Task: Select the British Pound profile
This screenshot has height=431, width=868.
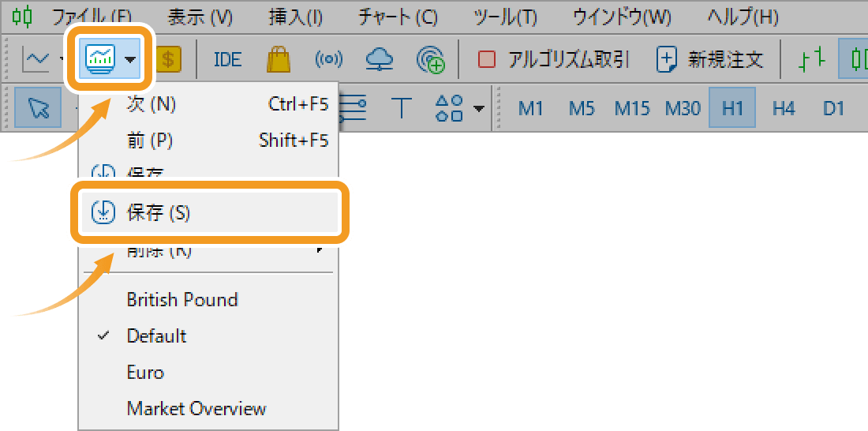Action: [x=208, y=300]
